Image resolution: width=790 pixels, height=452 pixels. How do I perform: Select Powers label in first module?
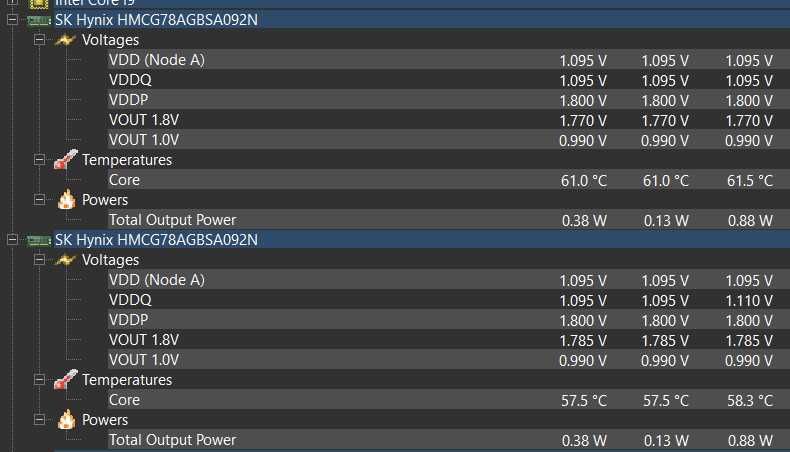tap(105, 200)
